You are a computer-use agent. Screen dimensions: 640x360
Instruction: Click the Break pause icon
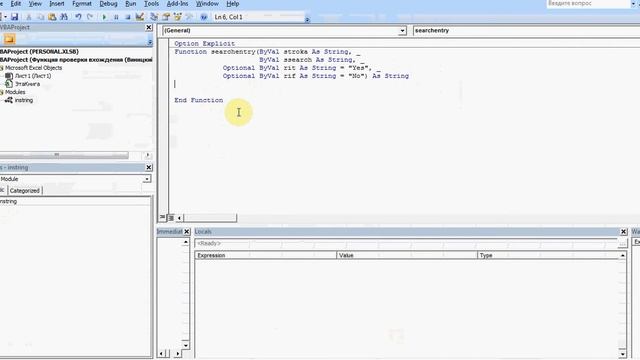click(x=116, y=17)
